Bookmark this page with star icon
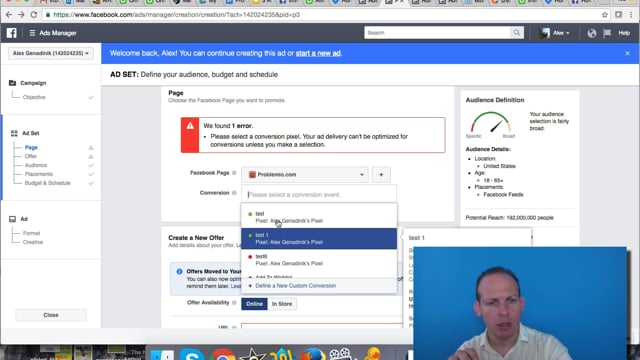This screenshot has width=640, height=360. pyautogui.click(x=604, y=15)
